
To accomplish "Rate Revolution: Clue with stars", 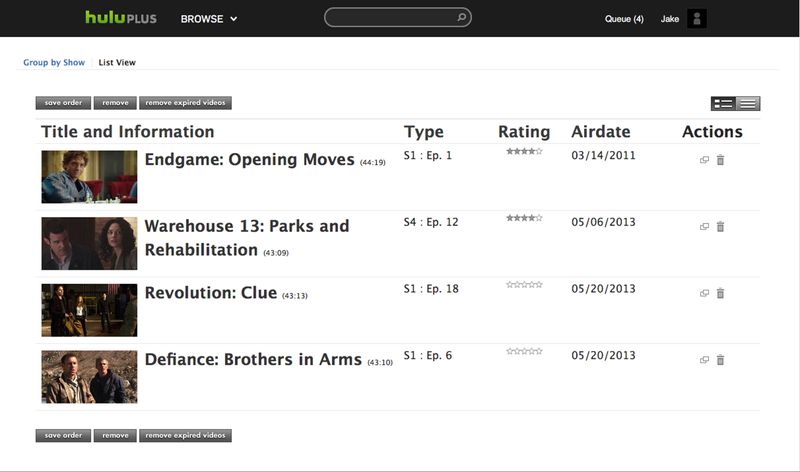I will point(524,285).
